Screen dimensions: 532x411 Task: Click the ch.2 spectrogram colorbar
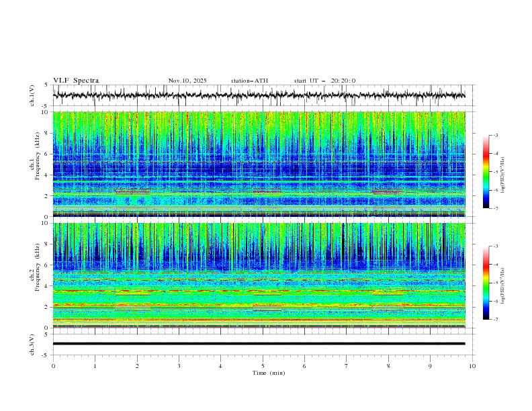(486, 283)
